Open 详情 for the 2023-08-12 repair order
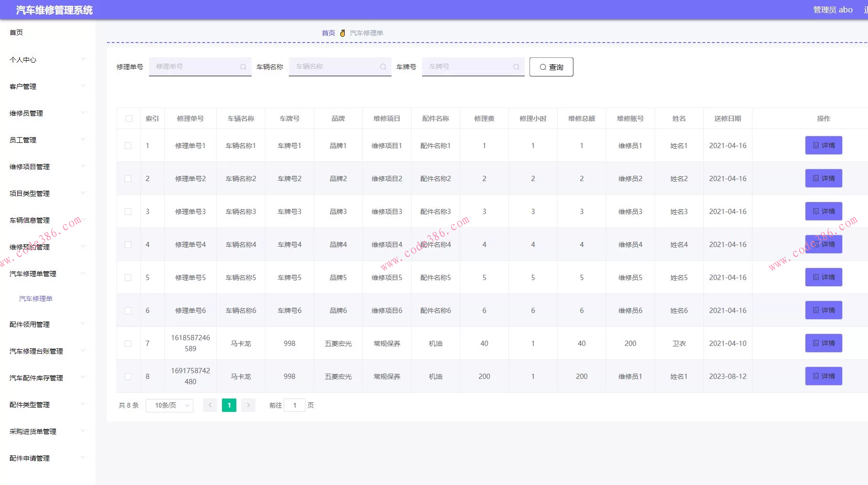Image resolution: width=868 pixels, height=485 pixels. click(x=824, y=376)
